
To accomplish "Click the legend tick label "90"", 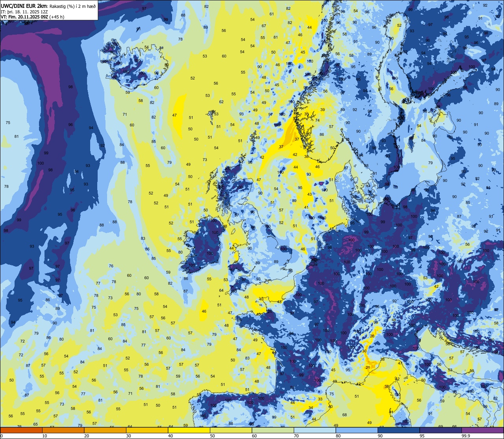I will (x=380, y=436).
